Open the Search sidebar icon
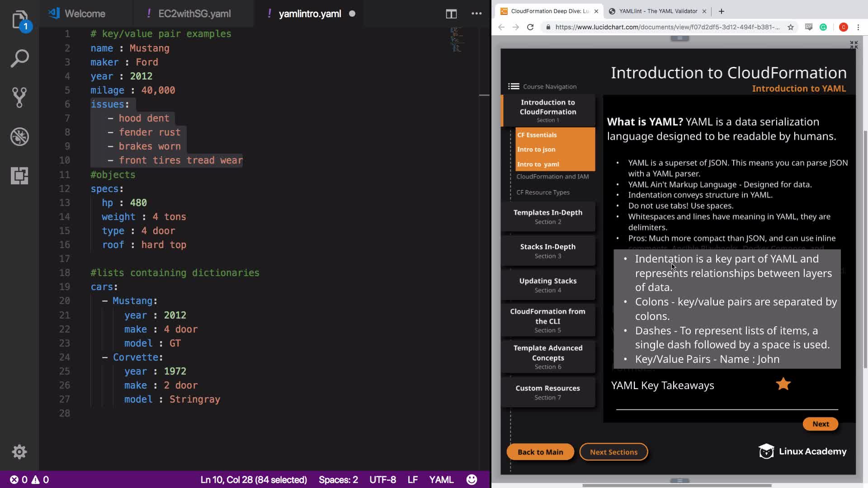 coord(19,58)
